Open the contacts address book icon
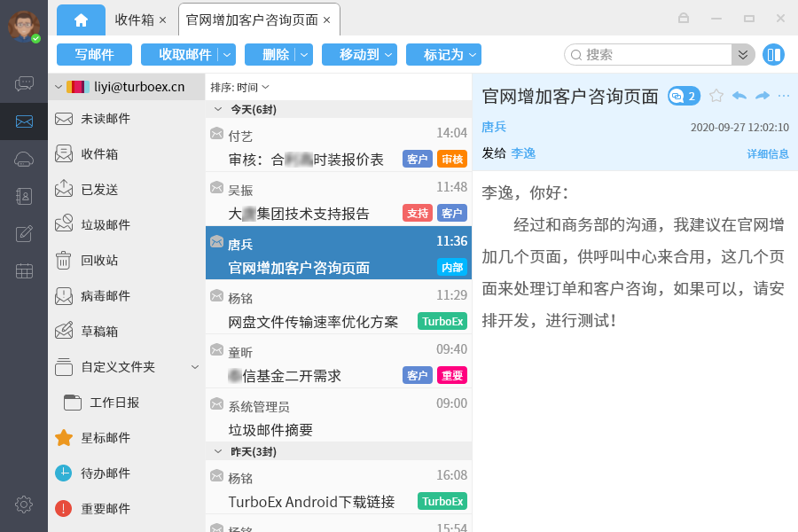 tap(24, 197)
